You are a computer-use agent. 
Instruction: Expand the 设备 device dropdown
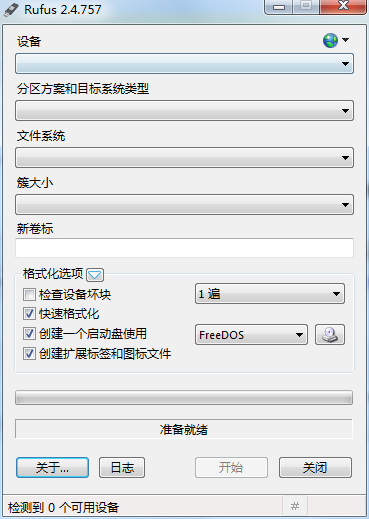click(x=184, y=64)
